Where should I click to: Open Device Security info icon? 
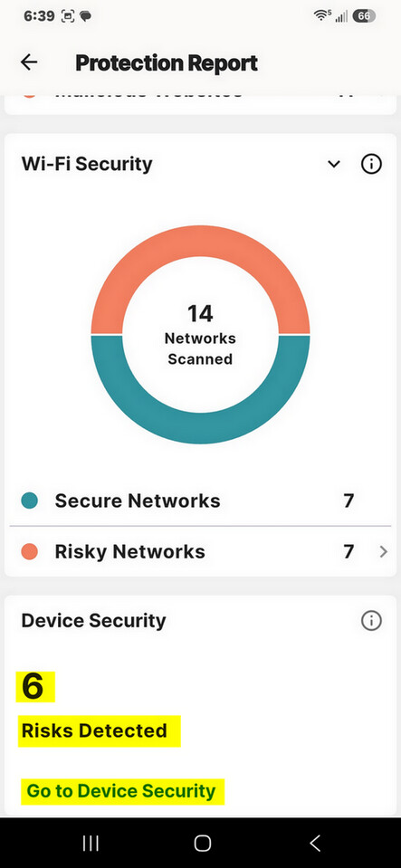click(371, 621)
